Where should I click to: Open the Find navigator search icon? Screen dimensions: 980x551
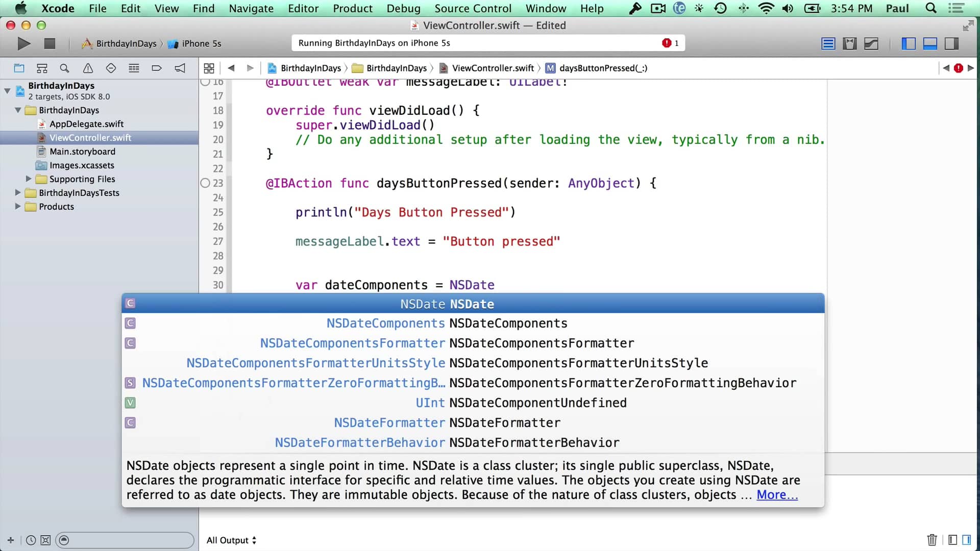coord(64,68)
